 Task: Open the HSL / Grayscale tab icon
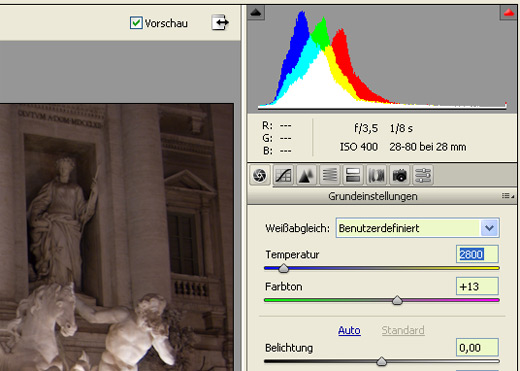(330, 175)
